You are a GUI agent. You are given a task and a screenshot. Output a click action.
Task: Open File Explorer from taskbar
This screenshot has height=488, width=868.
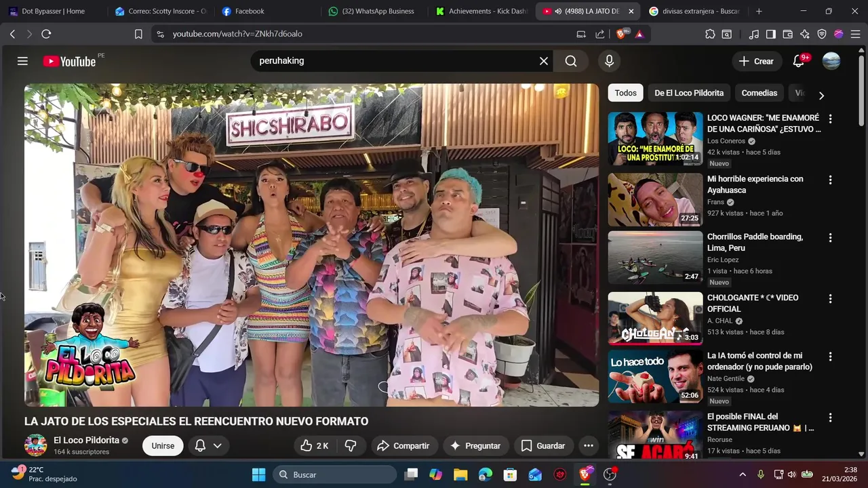pyautogui.click(x=460, y=474)
